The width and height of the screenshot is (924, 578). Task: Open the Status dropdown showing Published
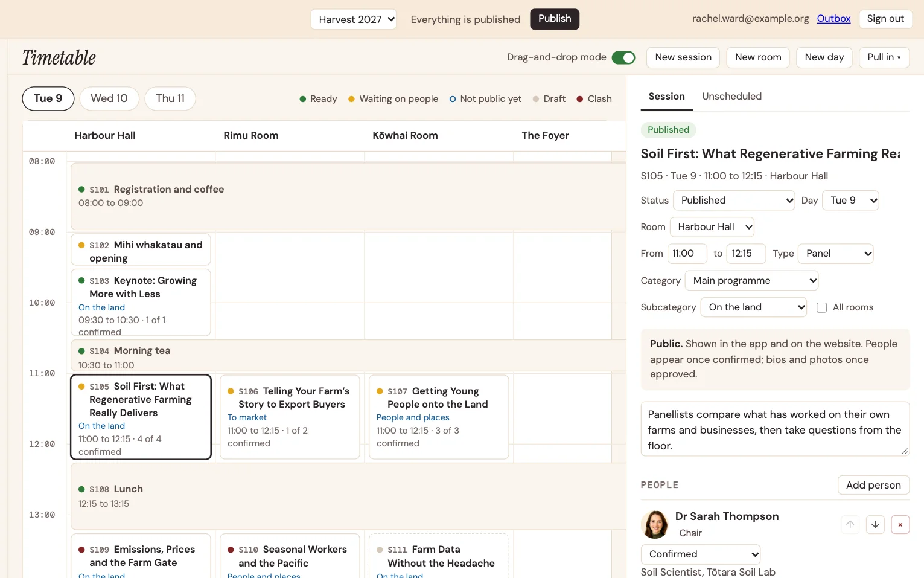click(x=734, y=201)
